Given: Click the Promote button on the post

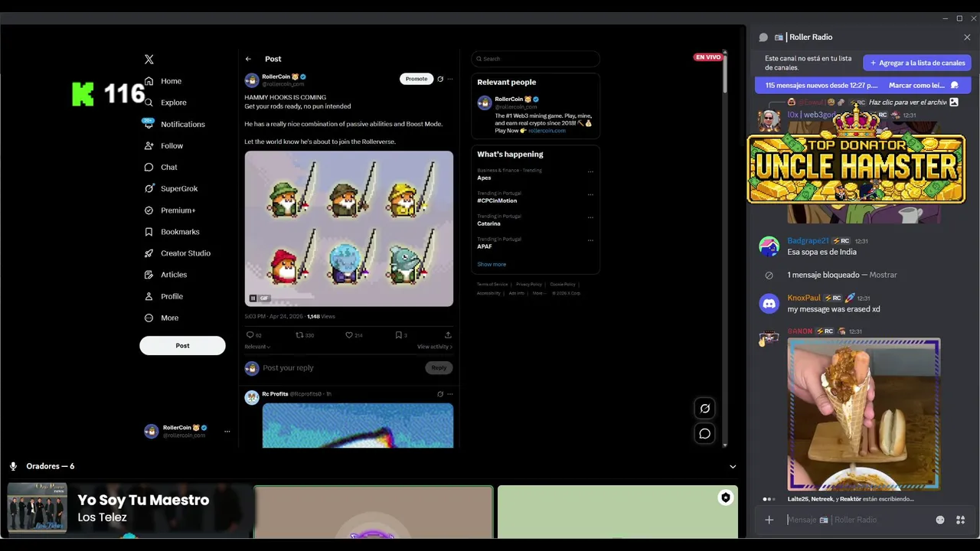Looking at the screenshot, I should point(416,79).
